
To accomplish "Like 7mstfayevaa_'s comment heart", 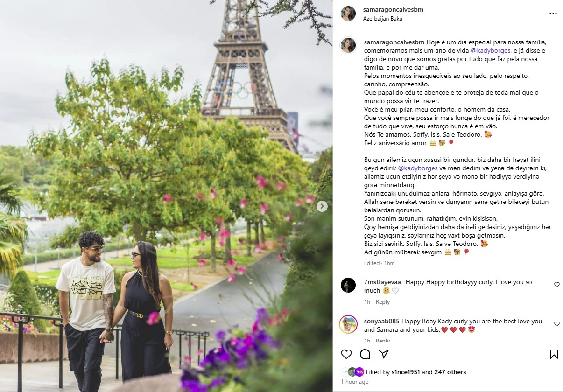I will [557, 285].
